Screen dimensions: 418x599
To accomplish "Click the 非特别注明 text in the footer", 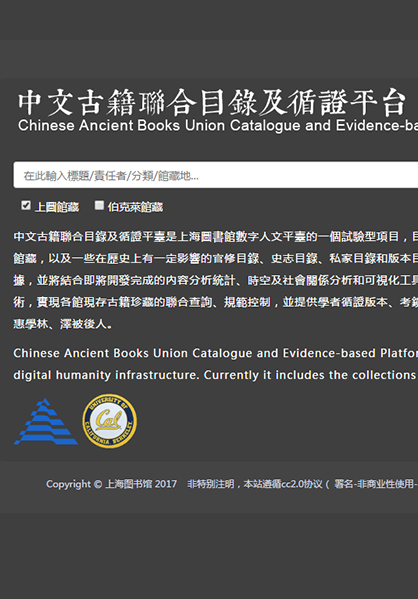I will [x=211, y=484].
